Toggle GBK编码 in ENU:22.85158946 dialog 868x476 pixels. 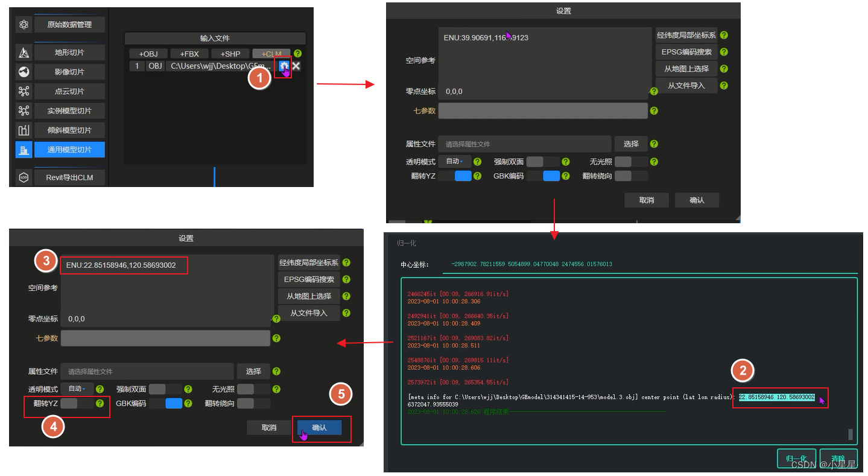(x=165, y=404)
